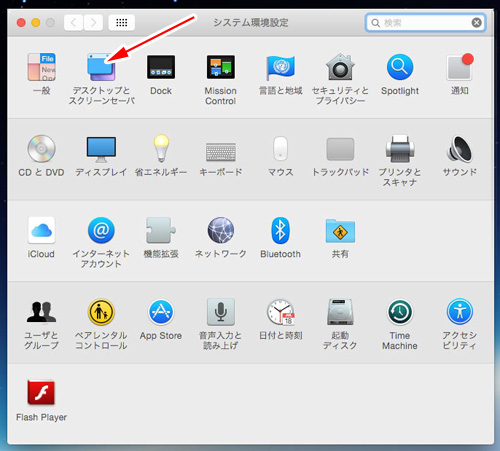The height and width of the screenshot is (451, 500).
Task: Open Time Machine settings
Action: (400, 312)
